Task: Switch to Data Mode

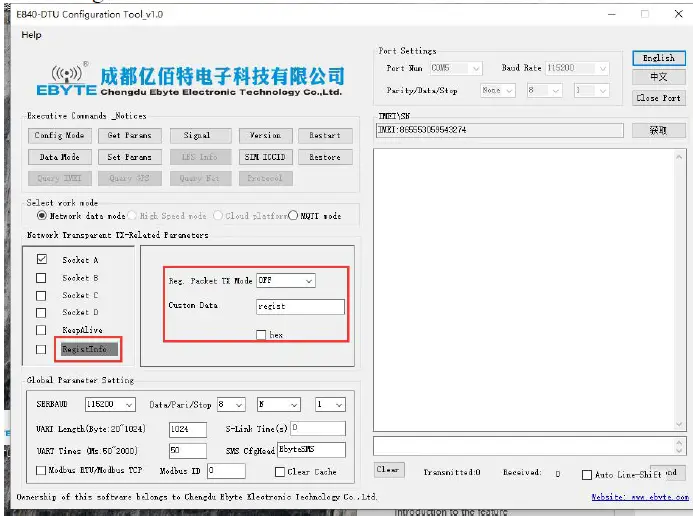Action: 60,157
